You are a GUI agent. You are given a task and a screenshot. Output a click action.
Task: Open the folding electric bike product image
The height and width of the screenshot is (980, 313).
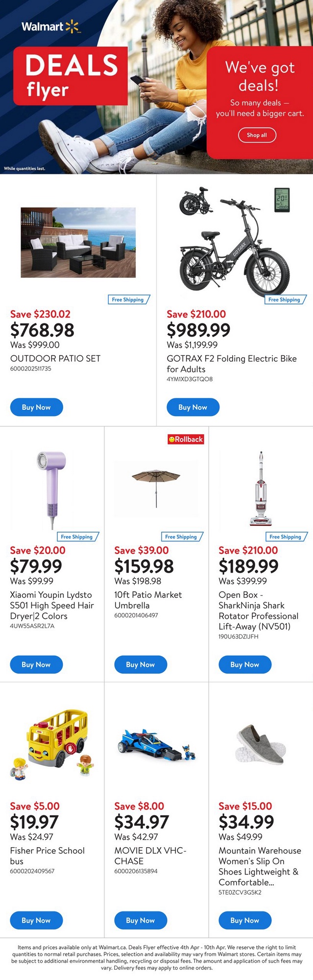235,245
